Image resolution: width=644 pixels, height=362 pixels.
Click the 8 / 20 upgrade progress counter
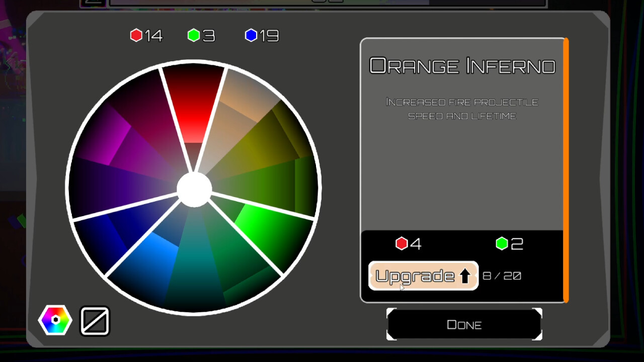[503, 276]
